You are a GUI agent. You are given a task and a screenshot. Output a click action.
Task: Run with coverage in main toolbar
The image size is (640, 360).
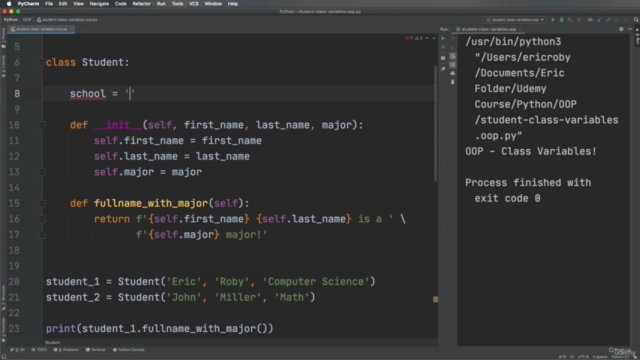[x=570, y=20]
